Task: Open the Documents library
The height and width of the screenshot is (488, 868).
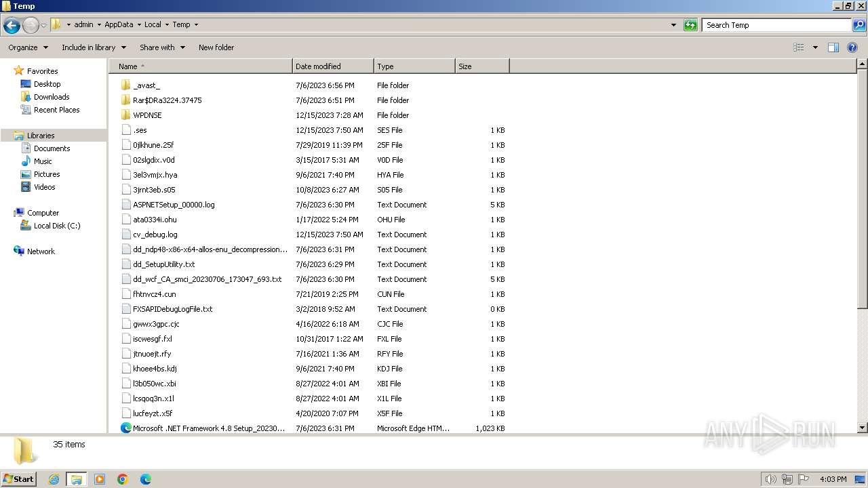Action: point(52,148)
